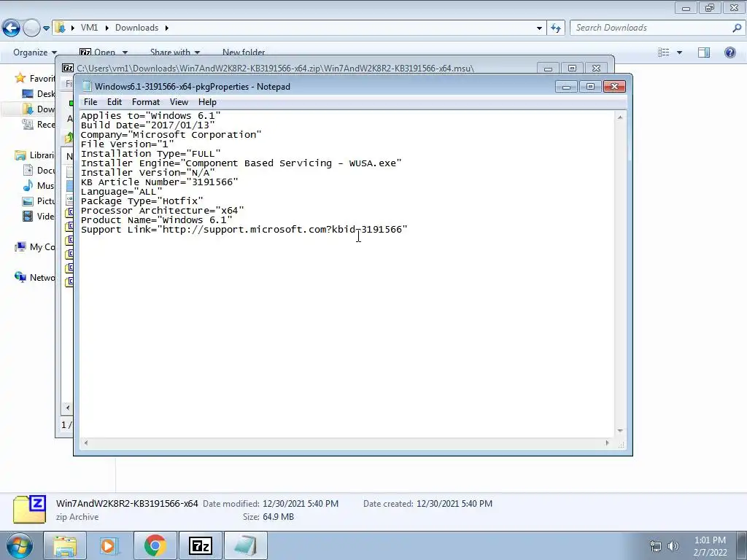Click the network tray icon
The width and height of the screenshot is (747, 560).
(x=656, y=546)
